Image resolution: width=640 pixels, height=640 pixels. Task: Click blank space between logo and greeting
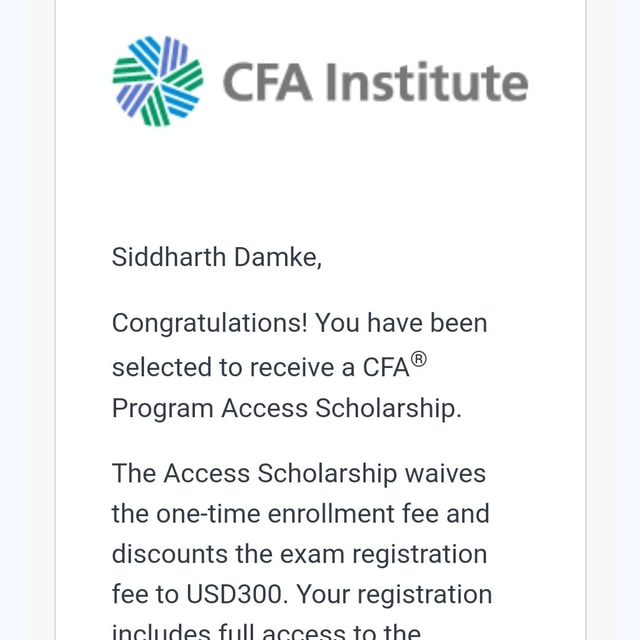(x=320, y=184)
